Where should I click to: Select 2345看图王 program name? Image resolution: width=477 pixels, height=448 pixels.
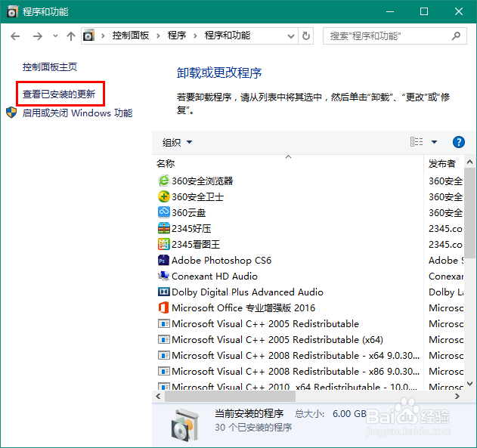coord(196,244)
